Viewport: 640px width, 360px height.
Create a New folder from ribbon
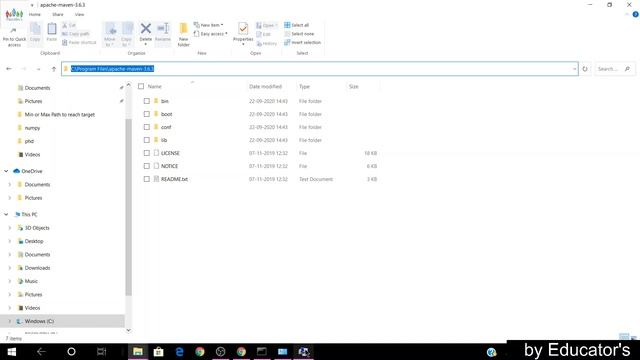[x=184, y=35]
